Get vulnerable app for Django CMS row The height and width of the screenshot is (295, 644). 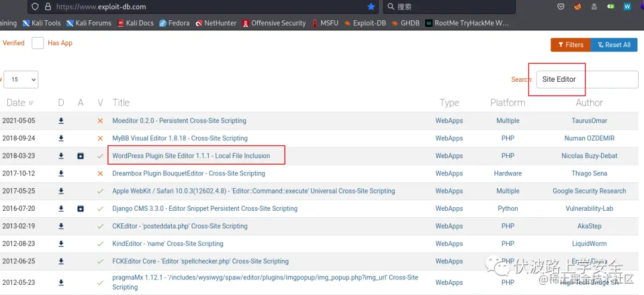80,208
